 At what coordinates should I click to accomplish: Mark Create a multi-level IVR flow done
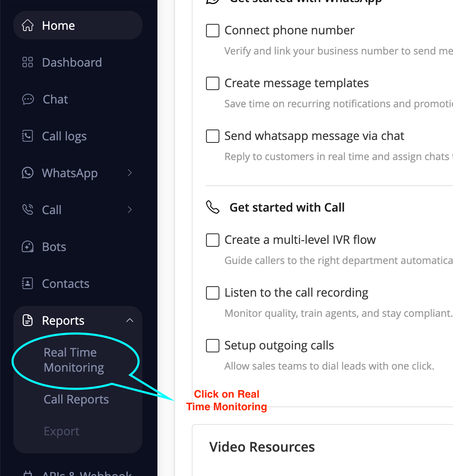coord(213,240)
